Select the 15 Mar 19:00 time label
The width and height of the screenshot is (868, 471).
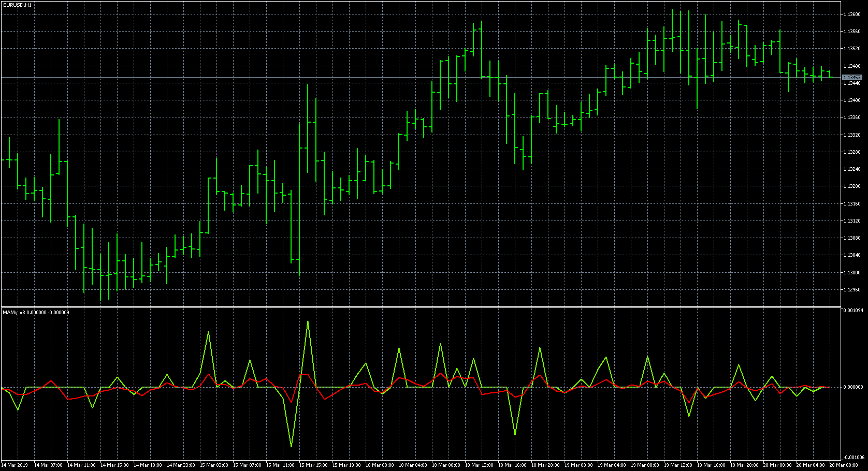[346, 465]
